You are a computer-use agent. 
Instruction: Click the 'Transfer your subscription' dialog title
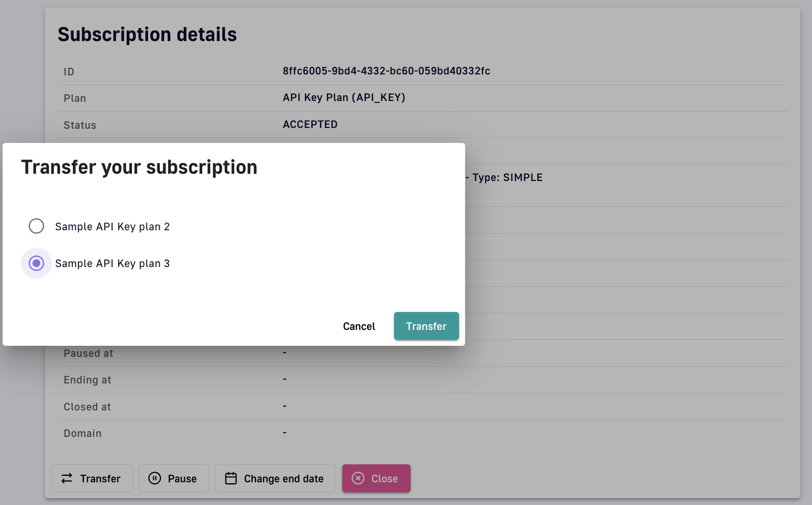pos(139,167)
